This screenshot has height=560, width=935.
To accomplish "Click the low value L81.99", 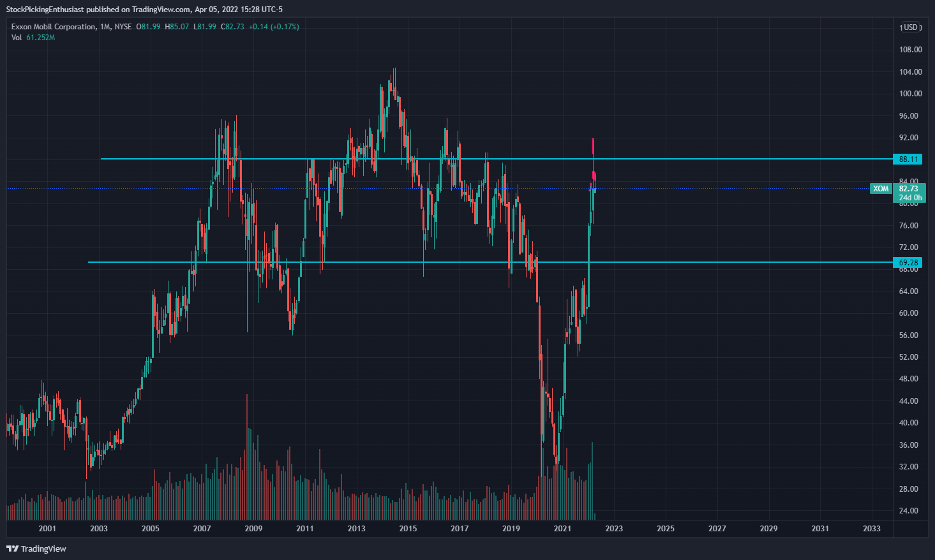I will pos(205,27).
